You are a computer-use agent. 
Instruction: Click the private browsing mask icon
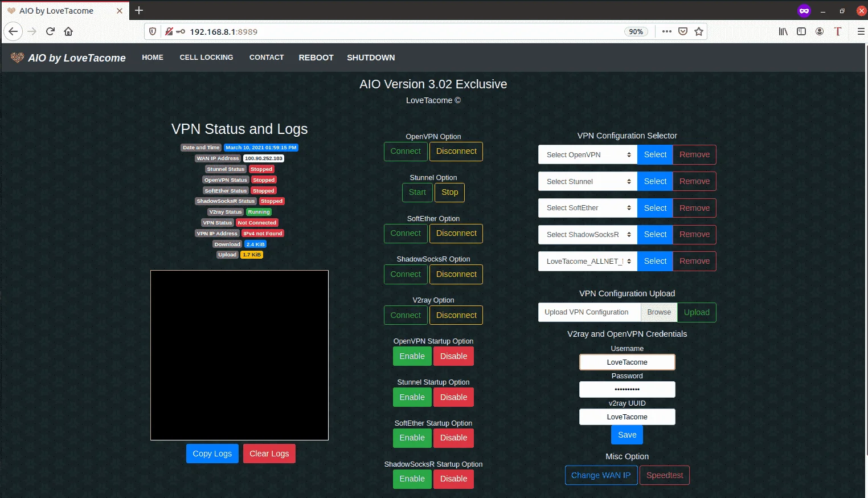(804, 10)
